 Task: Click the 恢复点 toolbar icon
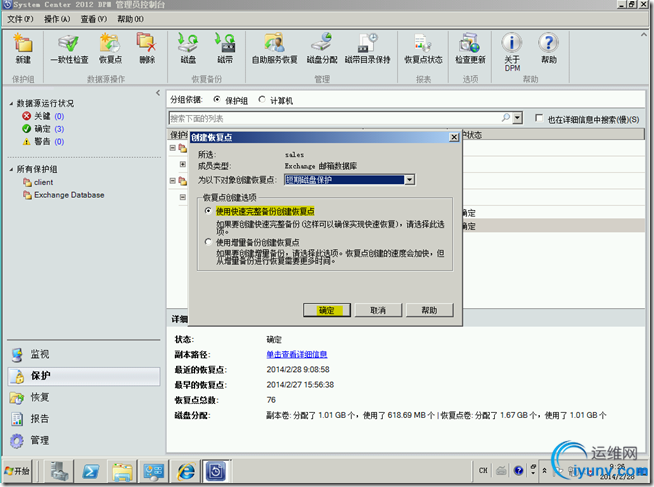110,49
